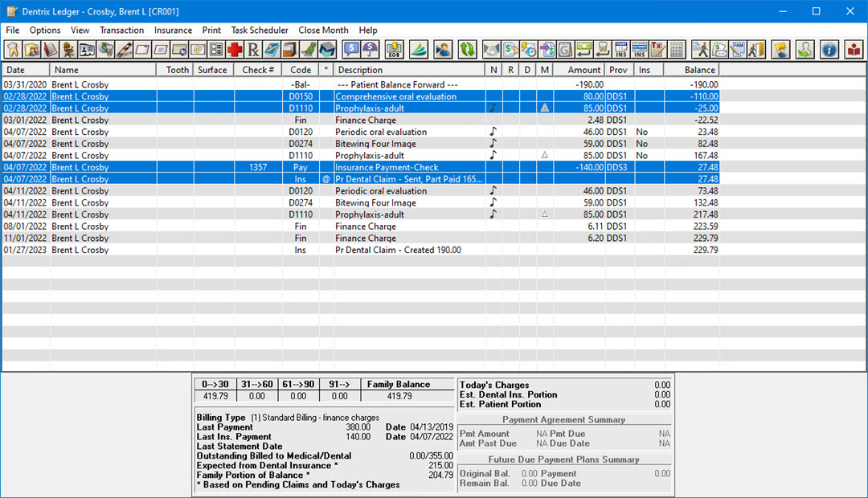
Task: Open the Insurance menu
Action: pos(173,31)
